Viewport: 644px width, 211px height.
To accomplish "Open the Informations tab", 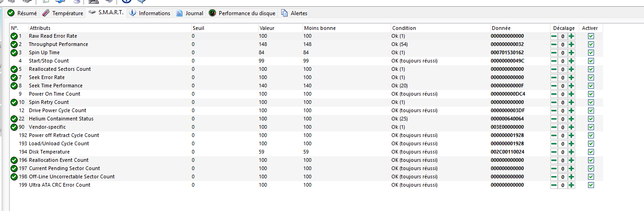I will [150, 13].
